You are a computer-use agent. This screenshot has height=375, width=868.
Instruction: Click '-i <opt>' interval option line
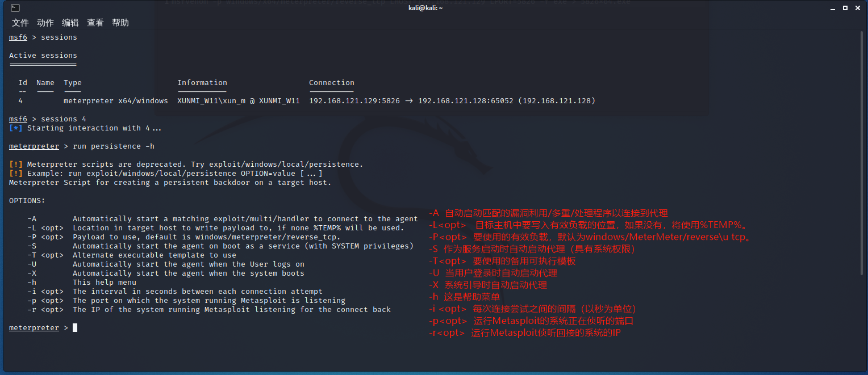click(x=175, y=292)
